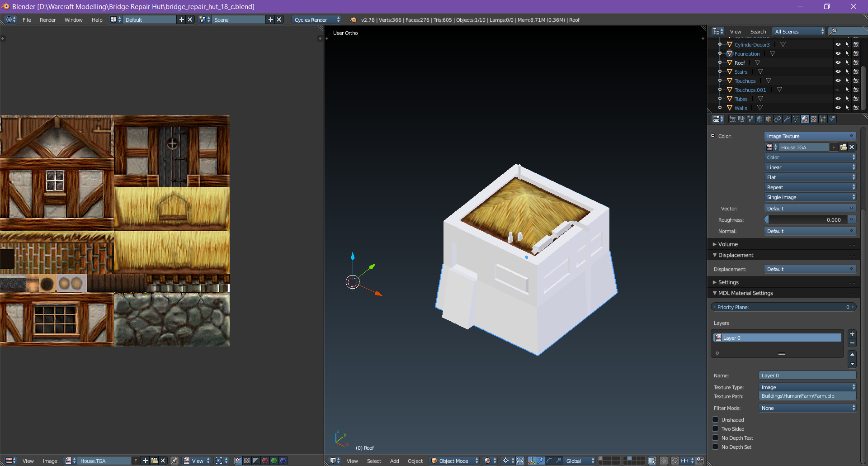This screenshot has height=466, width=868.
Task: Enable the translate manipulator arrow
Action: pos(540,461)
